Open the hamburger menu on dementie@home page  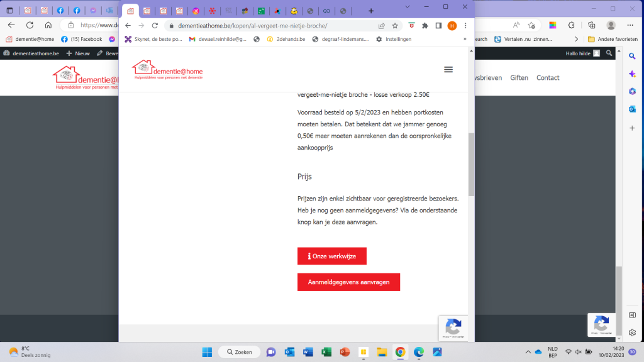tap(448, 70)
